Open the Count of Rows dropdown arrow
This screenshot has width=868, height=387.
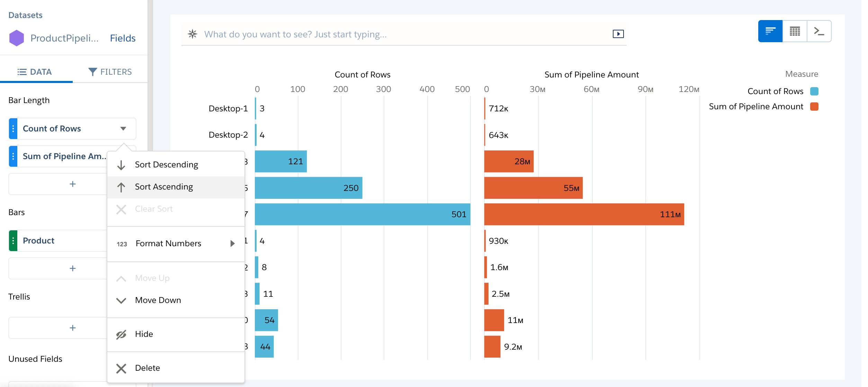coord(123,128)
